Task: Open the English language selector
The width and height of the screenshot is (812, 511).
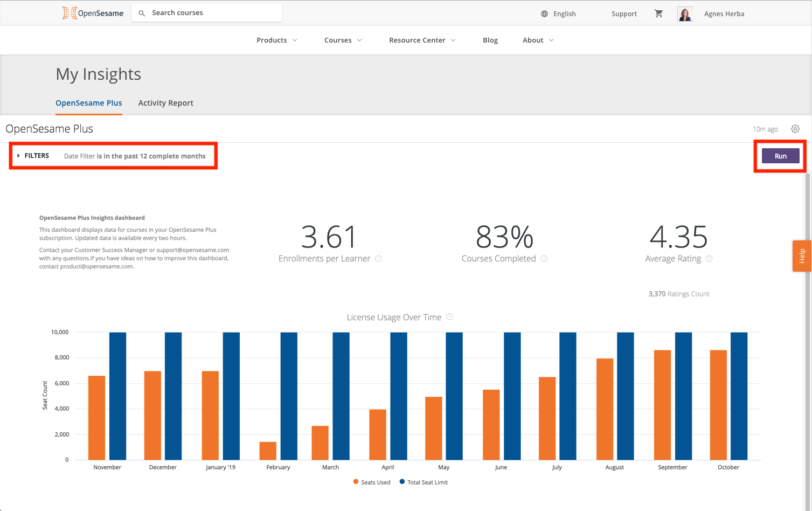Action: pos(564,14)
